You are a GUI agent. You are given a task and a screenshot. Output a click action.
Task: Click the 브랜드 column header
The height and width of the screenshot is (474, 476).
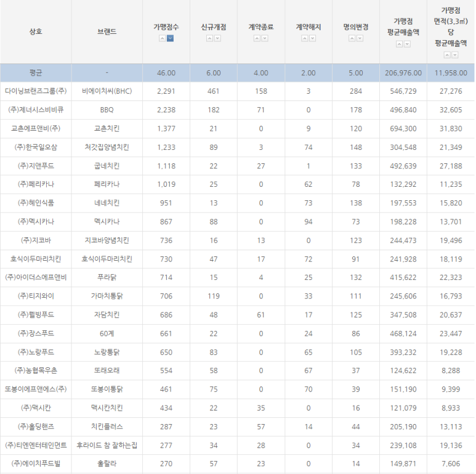[x=107, y=31]
